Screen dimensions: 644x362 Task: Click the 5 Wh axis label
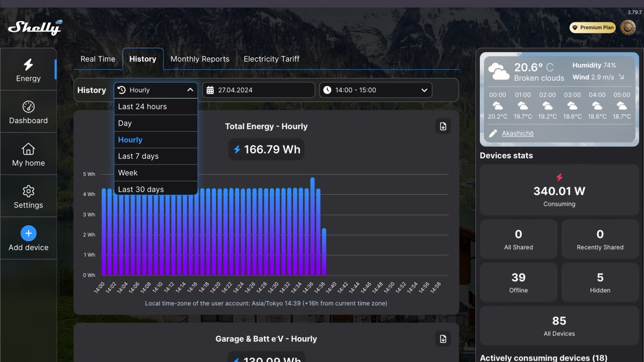coord(89,174)
